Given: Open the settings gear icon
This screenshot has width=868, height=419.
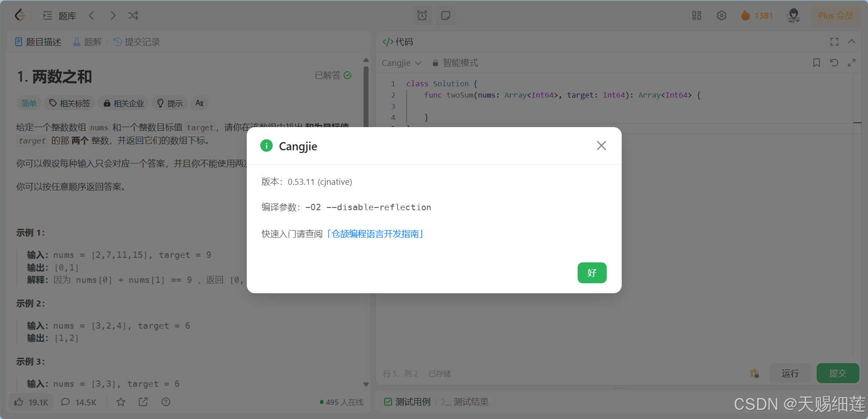Looking at the screenshot, I should click(x=722, y=15).
